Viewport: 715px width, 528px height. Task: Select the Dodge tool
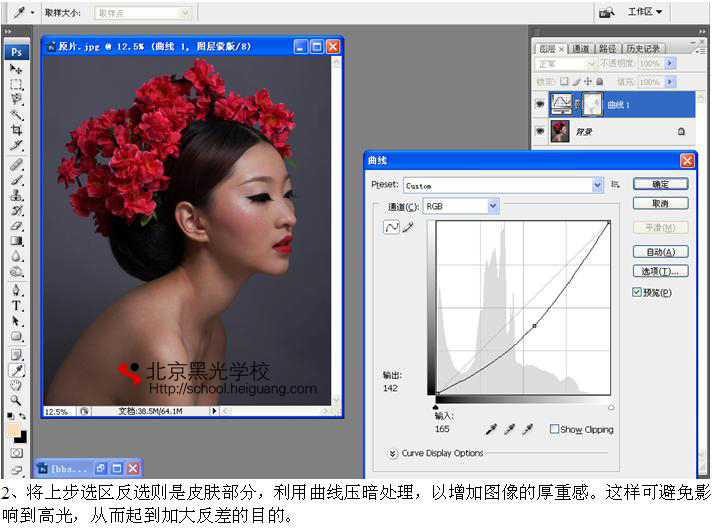[x=16, y=272]
